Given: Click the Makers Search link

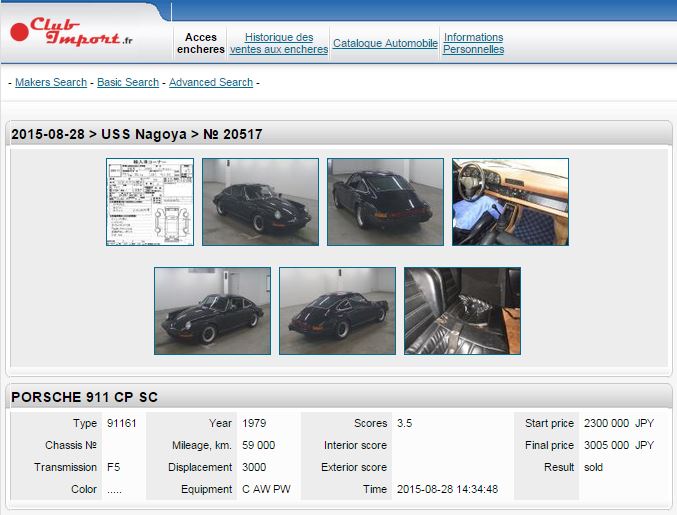Looking at the screenshot, I should pos(51,82).
